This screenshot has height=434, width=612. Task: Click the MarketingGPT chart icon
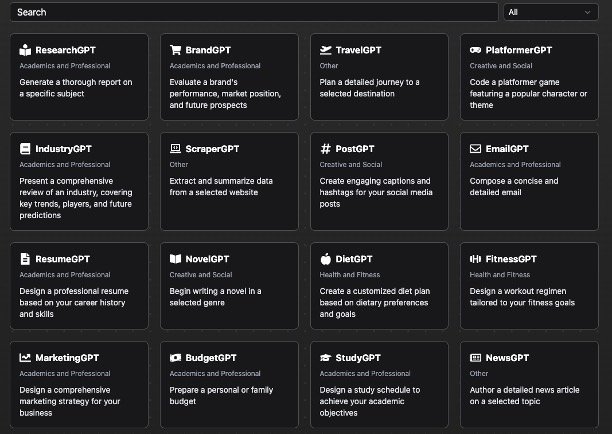[x=26, y=358]
